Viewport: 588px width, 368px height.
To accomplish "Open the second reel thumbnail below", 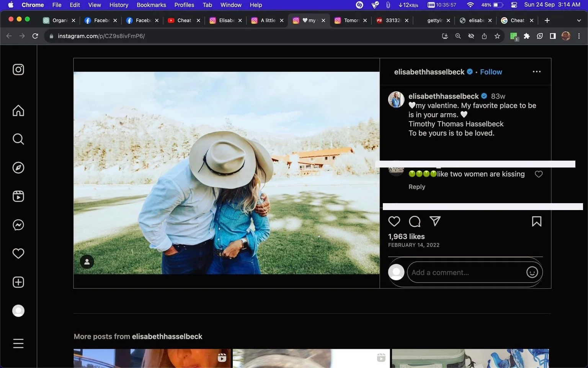I will click(x=311, y=358).
